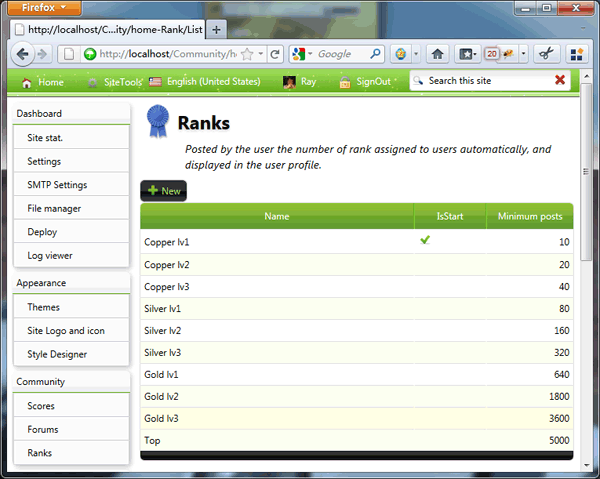The height and width of the screenshot is (479, 600).
Task: Click the add-on icon with number 20
Action: point(492,54)
